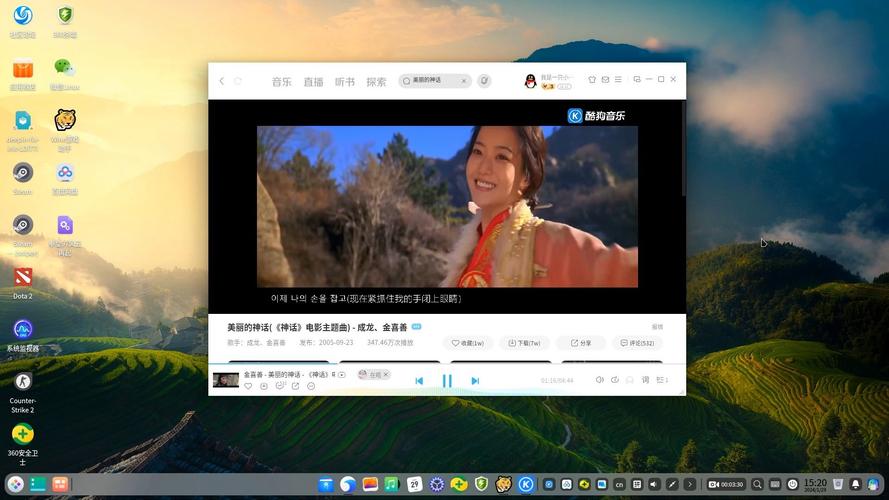Open the launcher icon in the dock
Viewport: 889px width, 500px height.
(16, 484)
